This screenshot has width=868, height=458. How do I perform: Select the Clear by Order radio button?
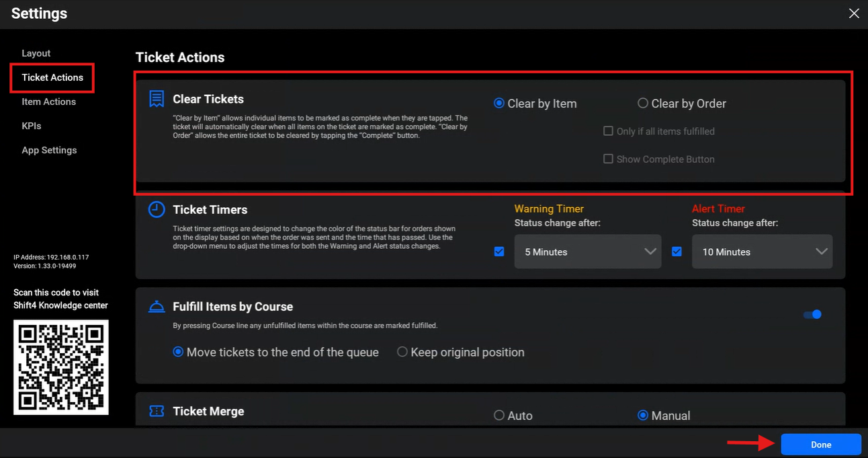tap(643, 104)
